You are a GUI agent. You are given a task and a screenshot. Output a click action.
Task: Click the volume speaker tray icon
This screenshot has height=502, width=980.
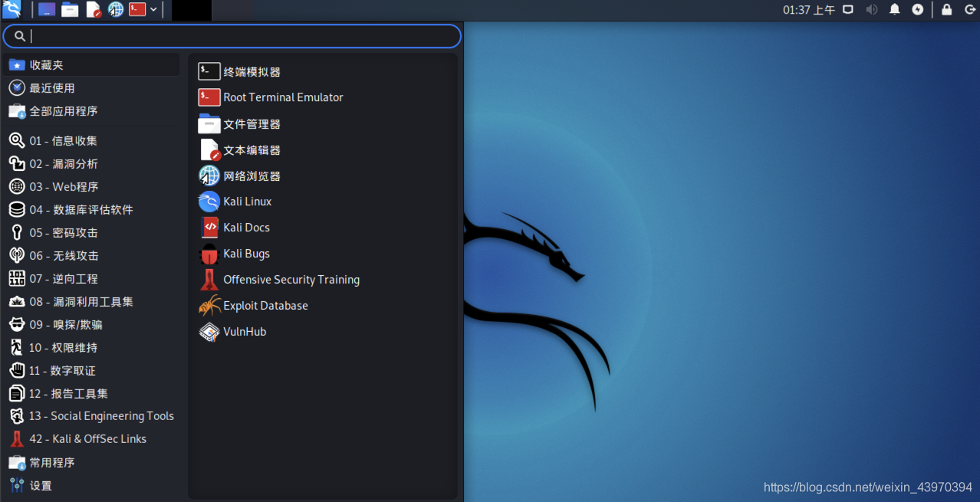(x=872, y=10)
